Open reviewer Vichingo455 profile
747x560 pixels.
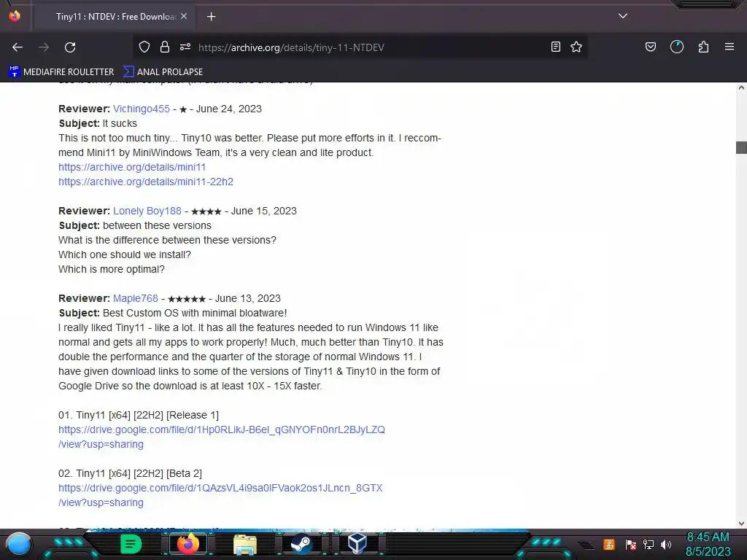pyautogui.click(x=142, y=109)
